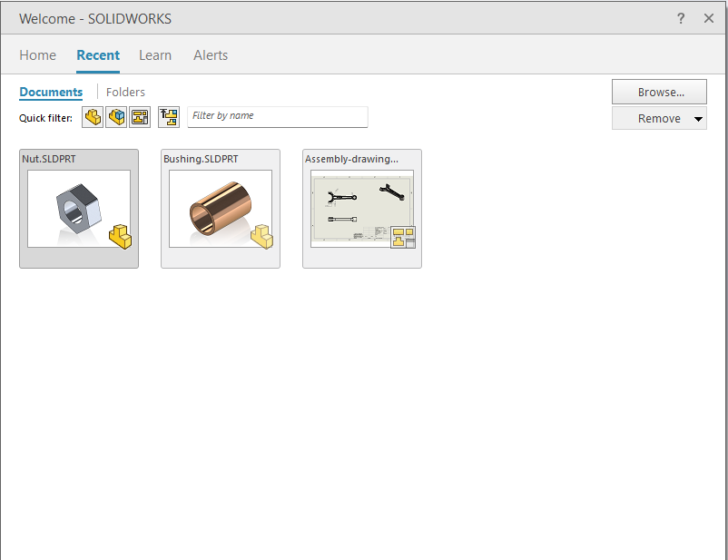
Task: Close the Welcome dialog
Action: 709,18
